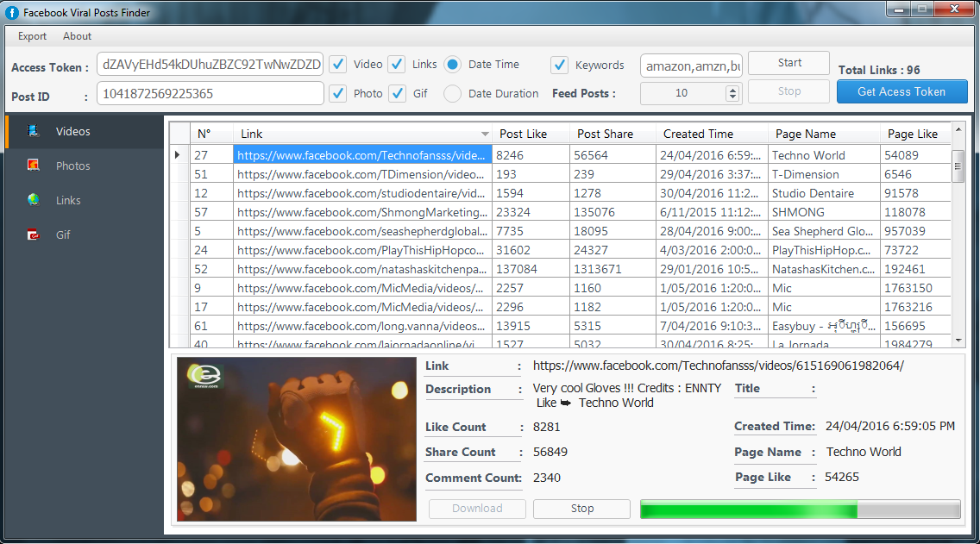The width and height of the screenshot is (980, 544).
Task: Click the SHMONG page name cell
Action: coord(823,212)
